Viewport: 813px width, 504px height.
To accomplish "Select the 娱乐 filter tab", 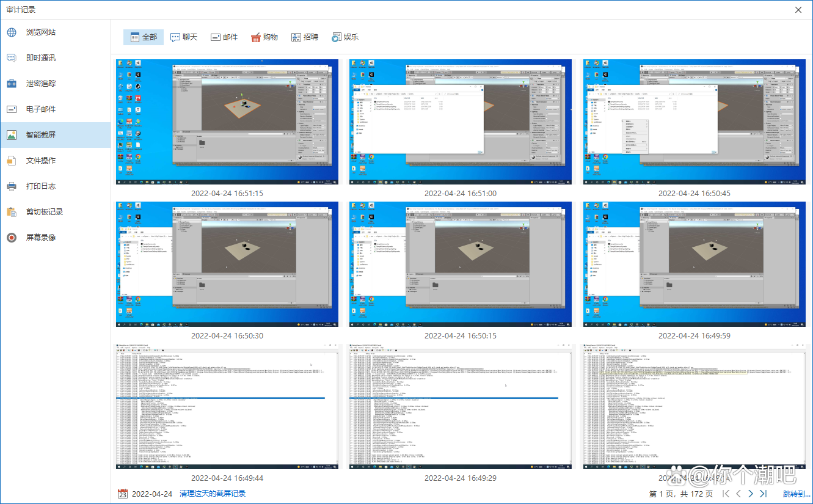I will 345,37.
